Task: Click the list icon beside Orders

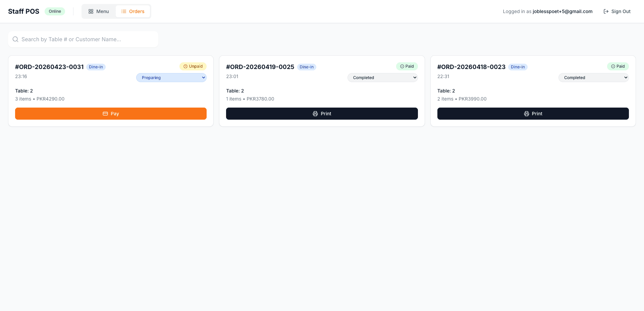Action: (124, 11)
